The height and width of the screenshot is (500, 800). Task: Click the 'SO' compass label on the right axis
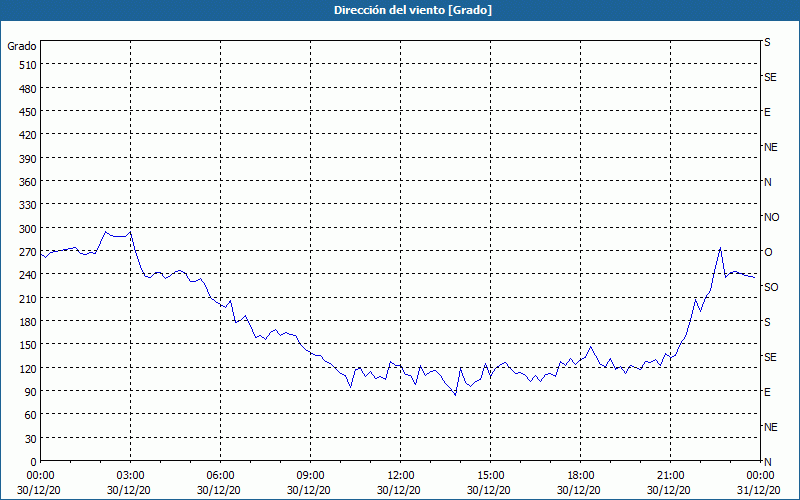(771, 287)
